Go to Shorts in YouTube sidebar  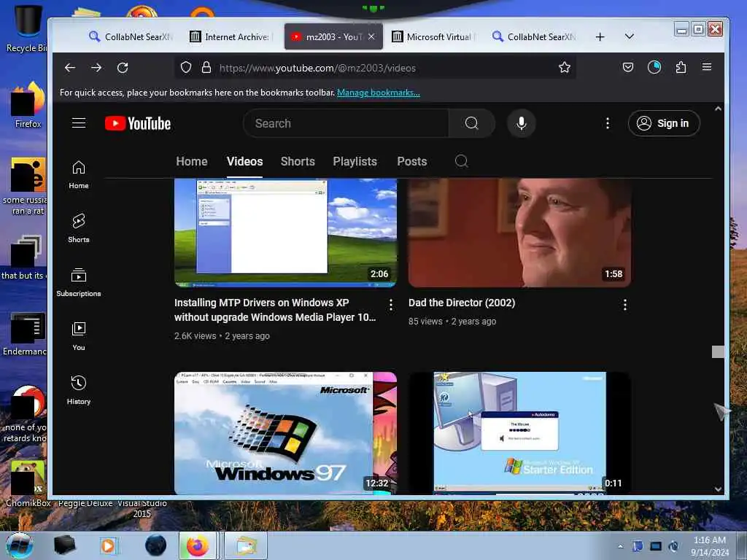pyautogui.click(x=79, y=228)
